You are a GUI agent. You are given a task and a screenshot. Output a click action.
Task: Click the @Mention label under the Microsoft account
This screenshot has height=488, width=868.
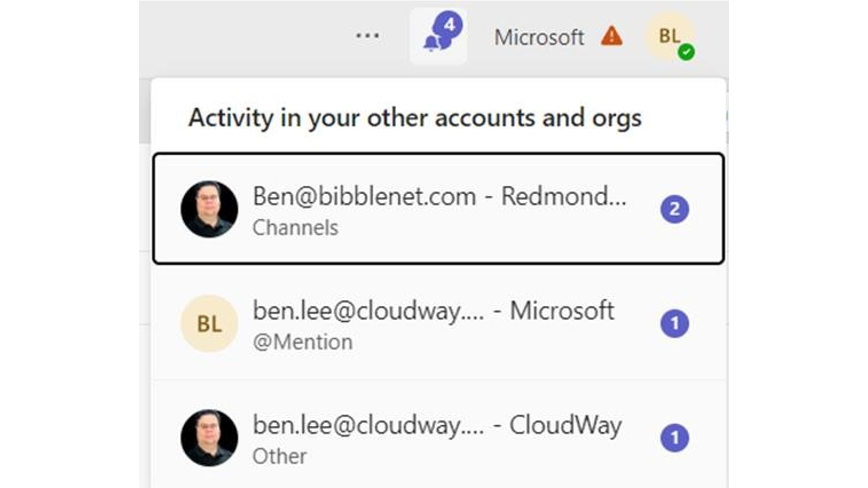click(x=304, y=342)
